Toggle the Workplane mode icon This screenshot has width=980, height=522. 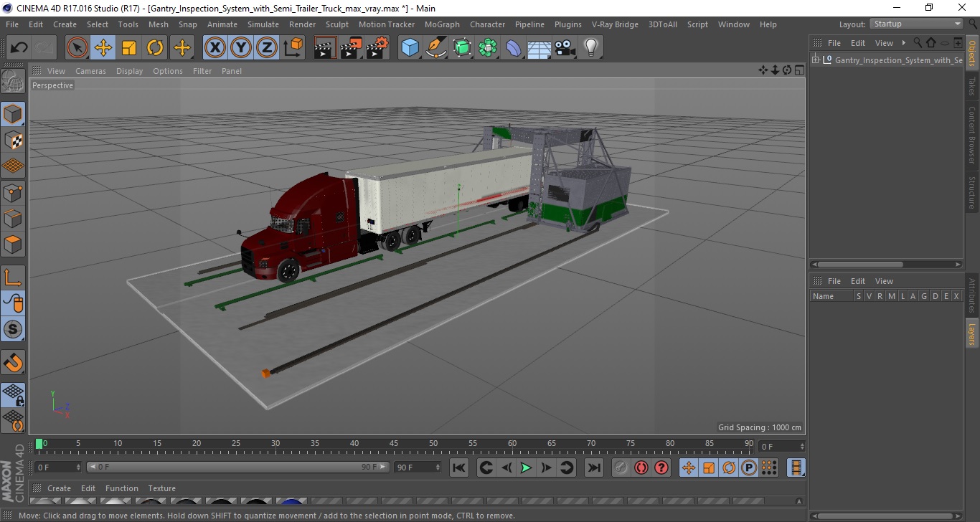click(13, 166)
